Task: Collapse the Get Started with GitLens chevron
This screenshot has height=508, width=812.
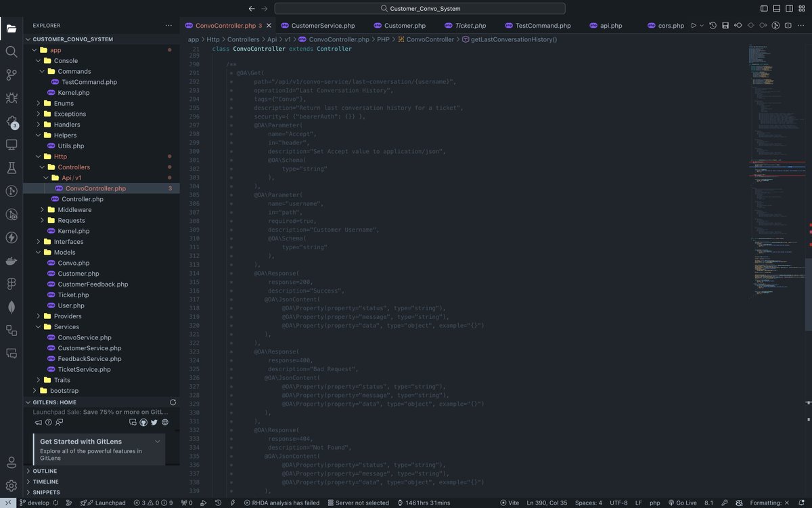Action: pos(158,441)
